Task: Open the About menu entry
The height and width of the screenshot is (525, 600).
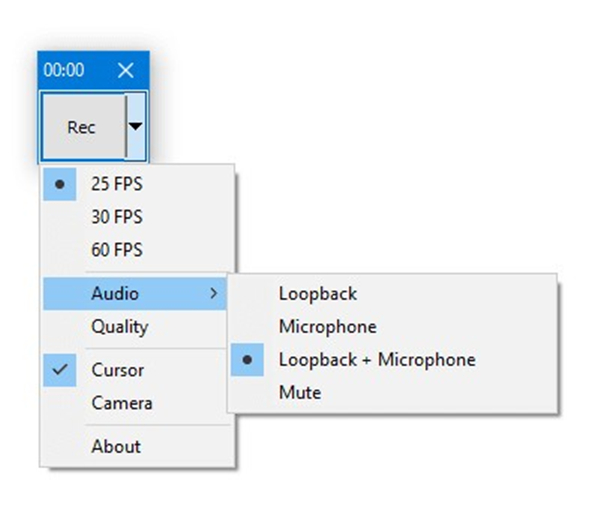Action: 116,446
